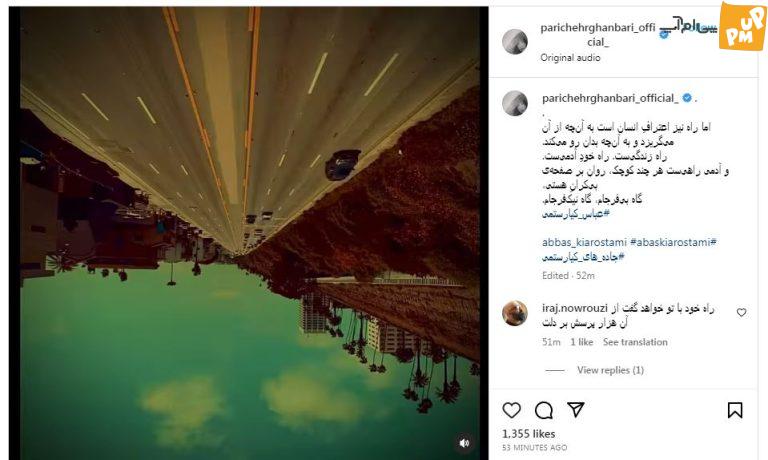Screen dimensions: 768x460
Task: Click See translation on the comment
Action: (x=635, y=342)
